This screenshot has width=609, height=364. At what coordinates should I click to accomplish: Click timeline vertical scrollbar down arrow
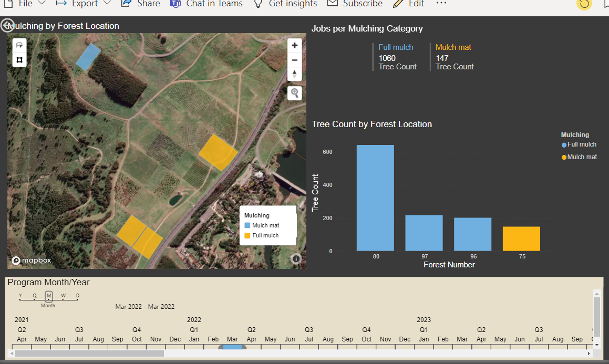pyautogui.click(x=597, y=345)
